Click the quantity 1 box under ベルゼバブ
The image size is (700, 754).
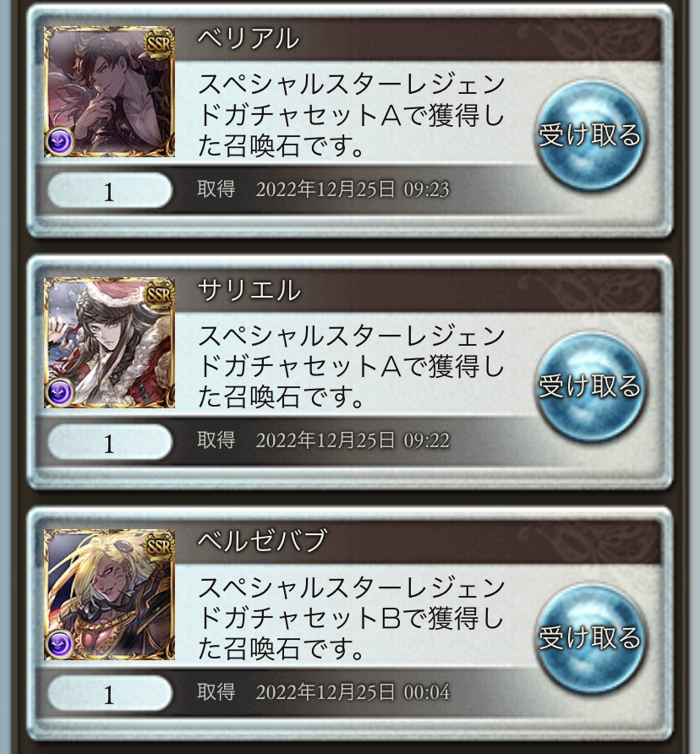[110, 694]
